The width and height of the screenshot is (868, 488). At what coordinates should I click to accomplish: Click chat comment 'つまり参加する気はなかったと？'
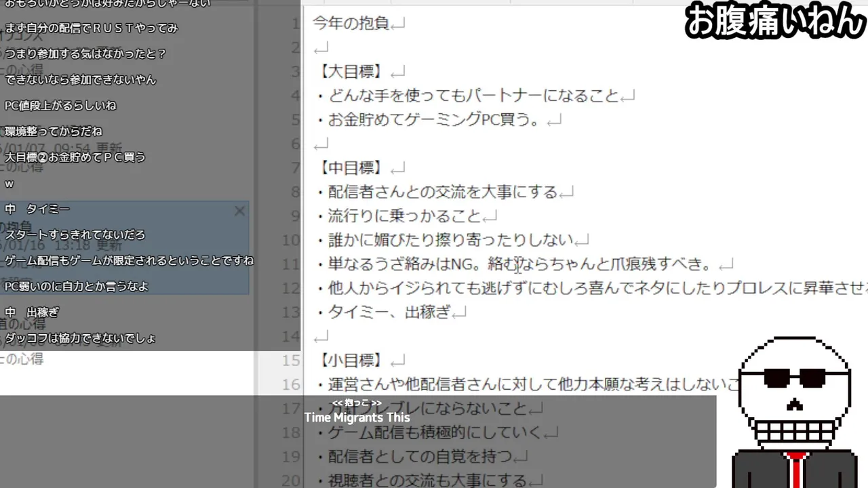(x=85, y=54)
